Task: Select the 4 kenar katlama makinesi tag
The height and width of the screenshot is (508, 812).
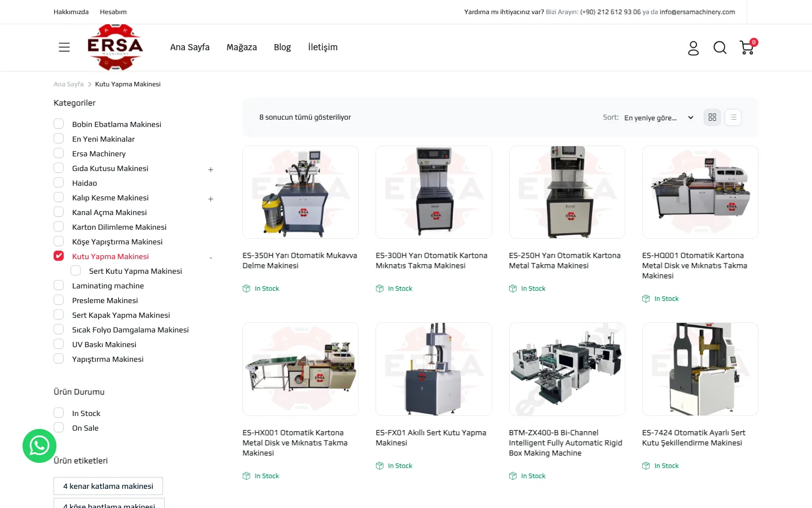Action: point(108,486)
